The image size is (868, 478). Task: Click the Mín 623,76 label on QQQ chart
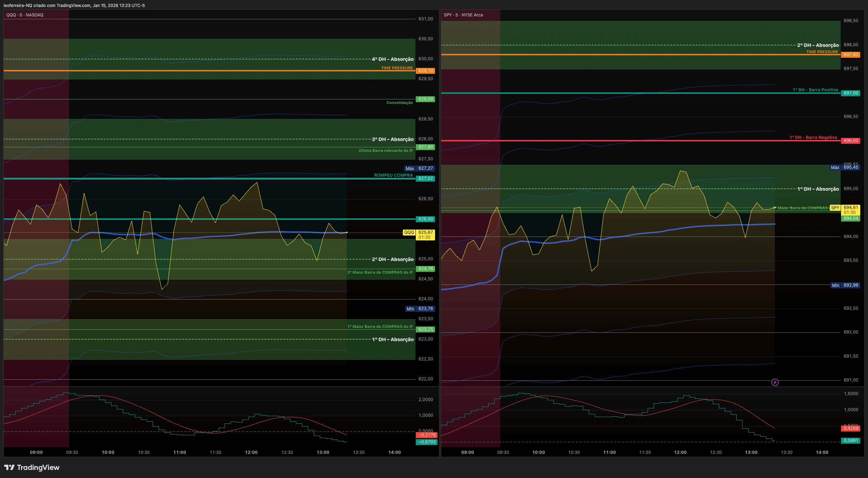click(x=420, y=309)
